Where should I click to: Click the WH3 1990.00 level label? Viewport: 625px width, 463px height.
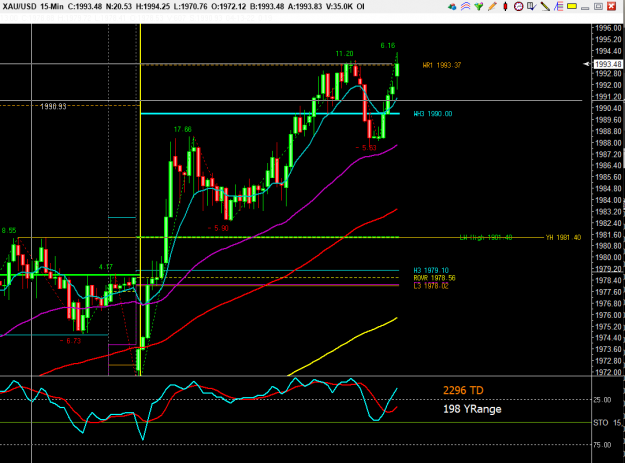pos(433,114)
